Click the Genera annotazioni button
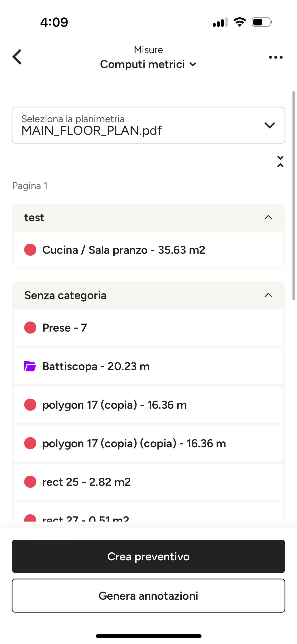This screenshot has width=297, height=644. click(x=148, y=596)
